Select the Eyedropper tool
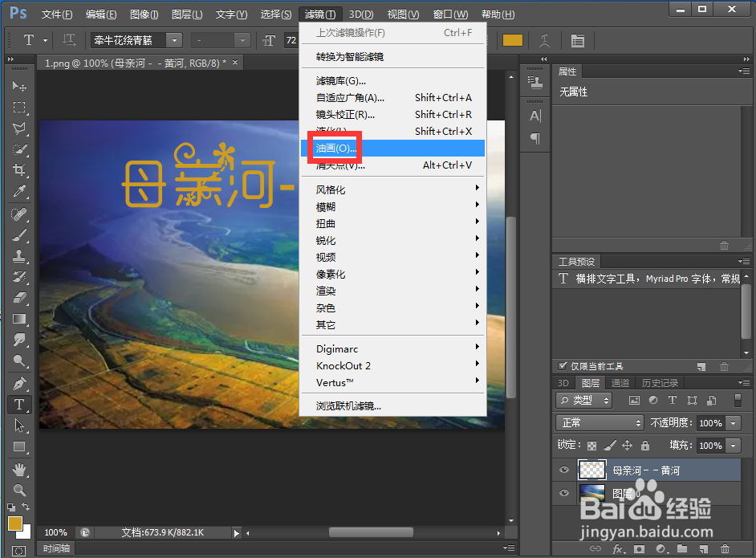The width and height of the screenshot is (756, 558). [19, 191]
